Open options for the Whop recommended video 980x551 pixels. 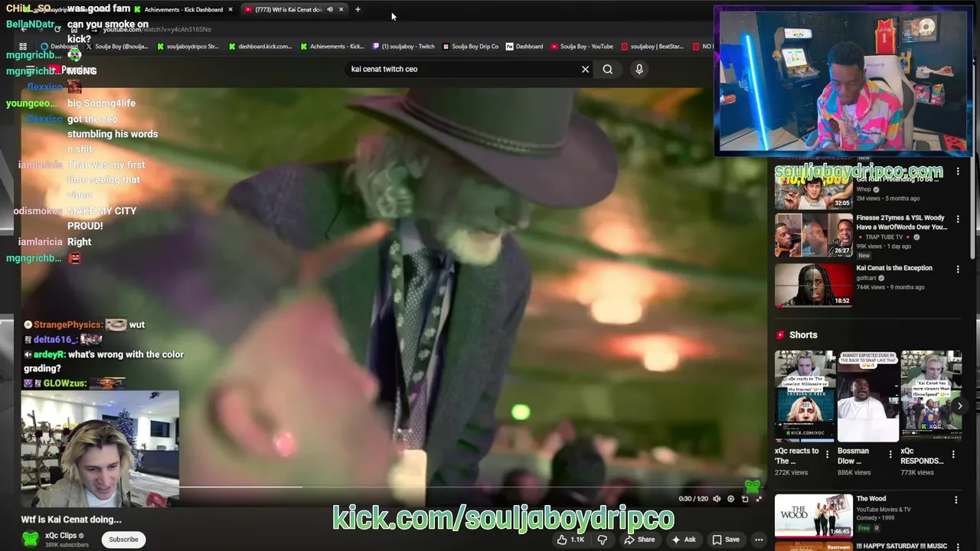coord(958,171)
